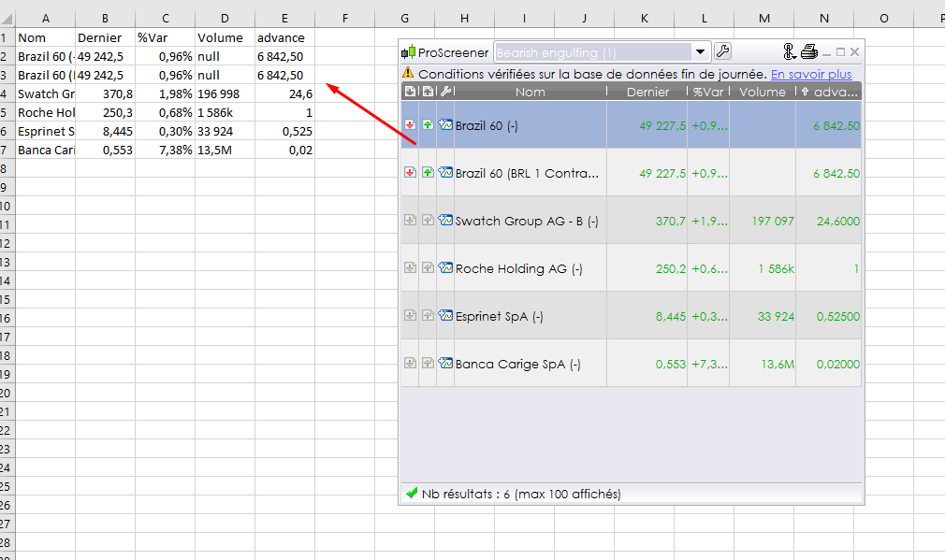
Task: Open the Bearish engulfing screener dropdown
Action: [x=700, y=52]
